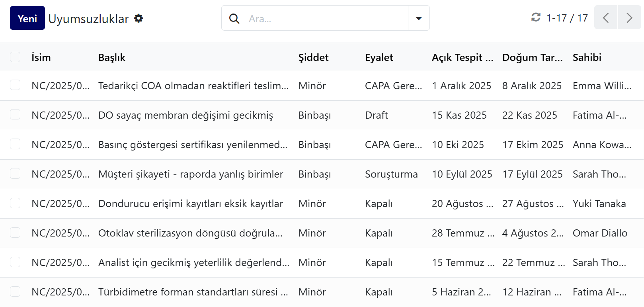The width and height of the screenshot is (644, 307).
Task: Click owner 'Omar Diallo' cell
Action: tap(600, 233)
